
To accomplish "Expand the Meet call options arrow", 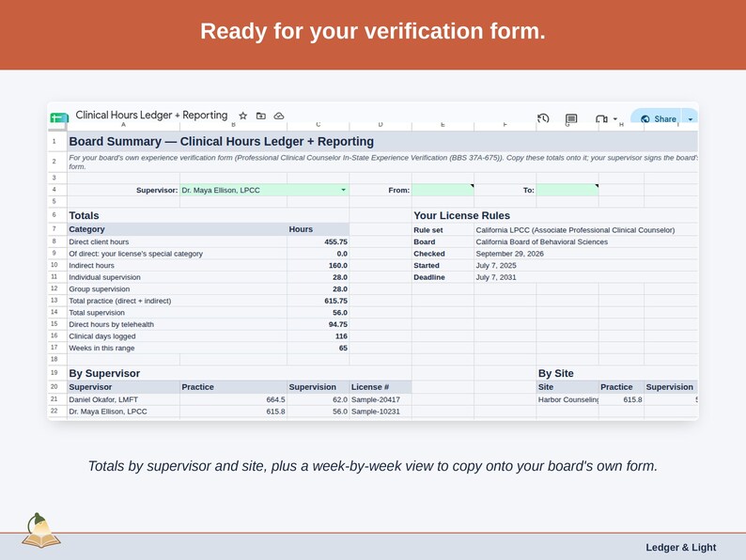I will click(615, 119).
